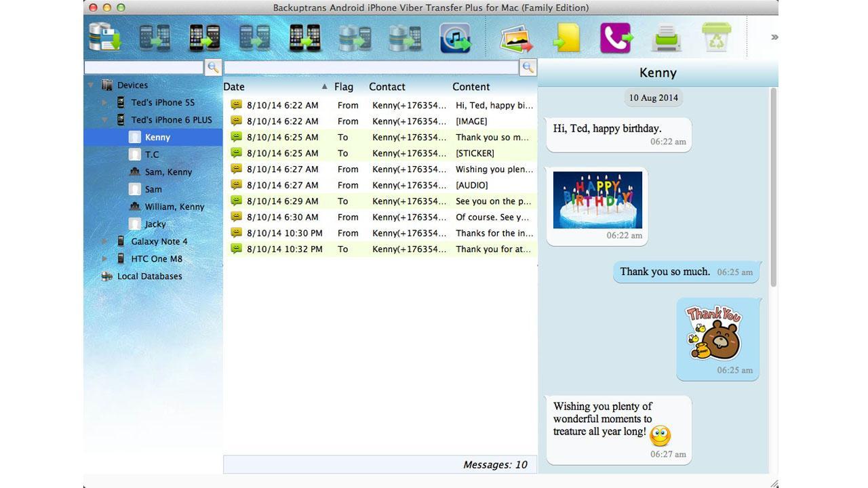Click the search magnifier beside the left filter box
The width and height of the screenshot is (868, 488).
(212, 67)
